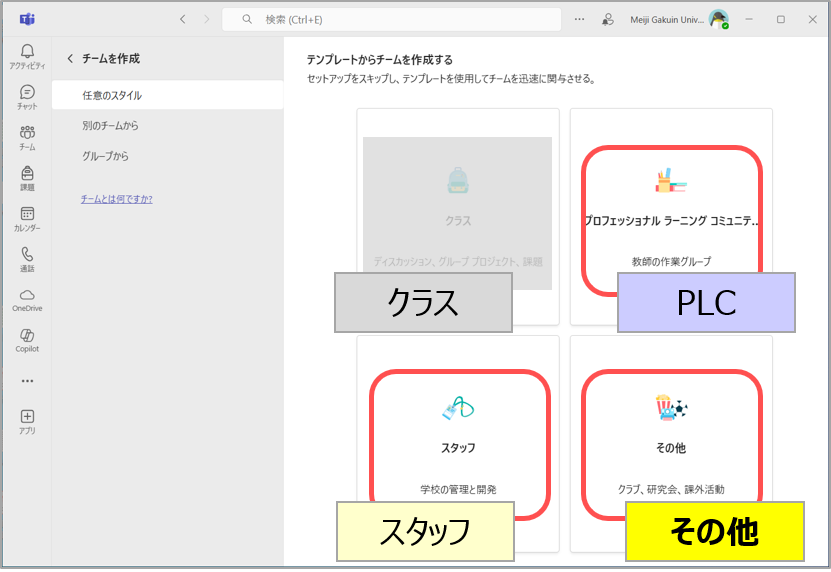Open Assignments (課題) in sidebar

27,175
